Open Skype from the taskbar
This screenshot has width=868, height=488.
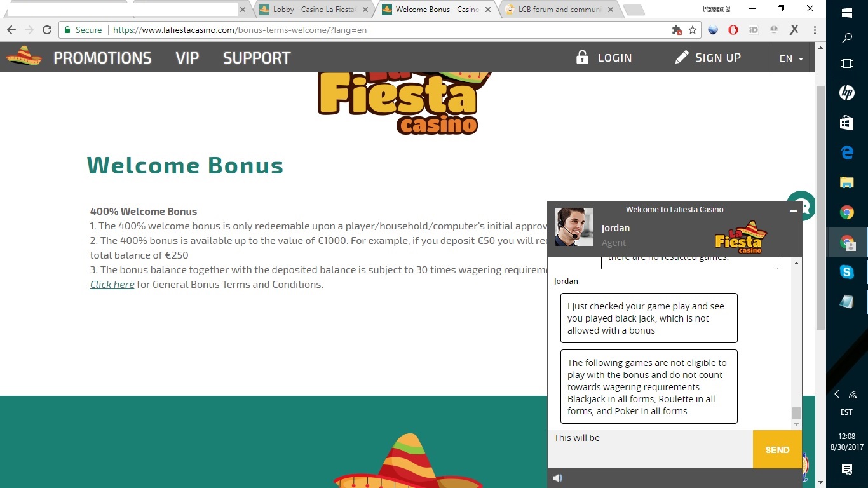coord(846,272)
